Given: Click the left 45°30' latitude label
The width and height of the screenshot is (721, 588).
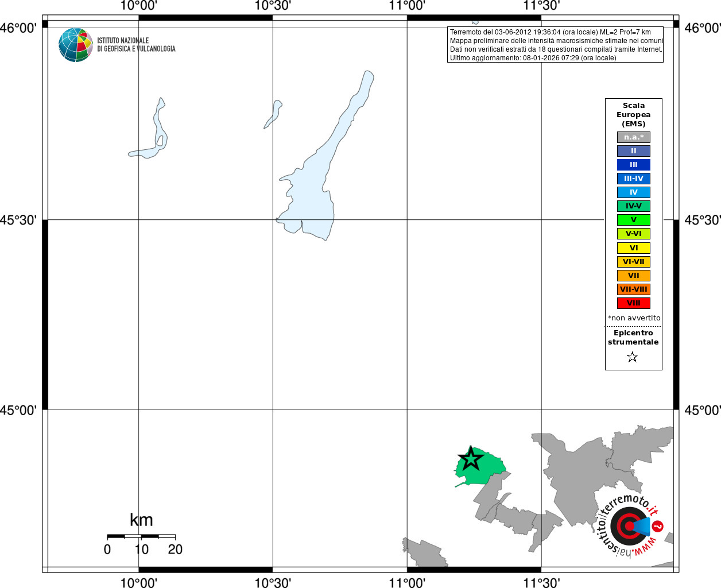Looking at the screenshot, I should [18, 220].
